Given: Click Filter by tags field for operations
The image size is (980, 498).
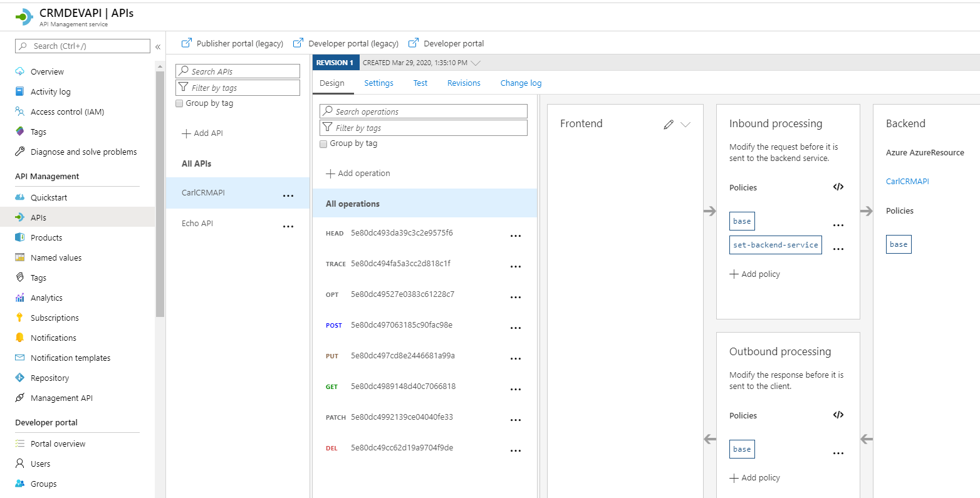Looking at the screenshot, I should (424, 128).
